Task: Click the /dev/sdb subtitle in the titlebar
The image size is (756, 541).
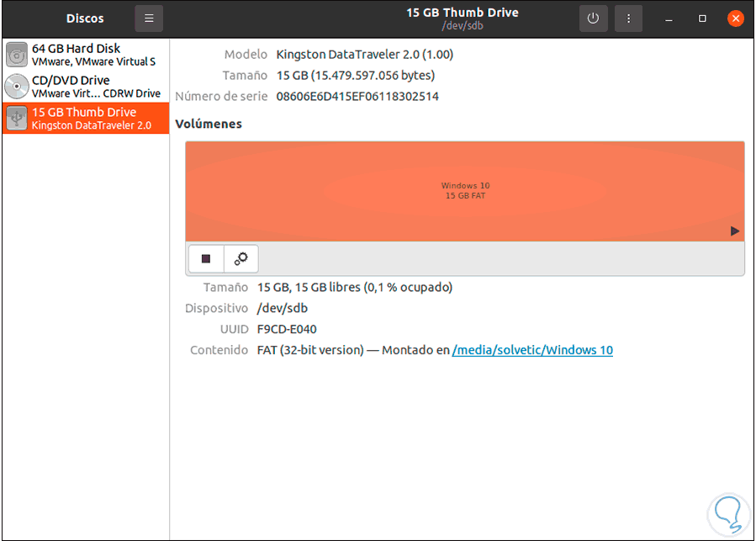Action: point(463,24)
